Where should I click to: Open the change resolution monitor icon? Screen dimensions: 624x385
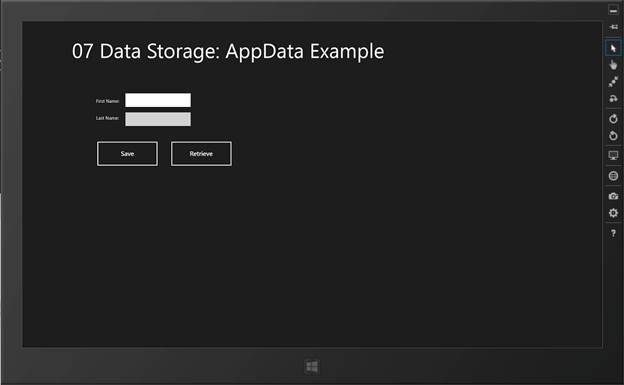click(613, 155)
